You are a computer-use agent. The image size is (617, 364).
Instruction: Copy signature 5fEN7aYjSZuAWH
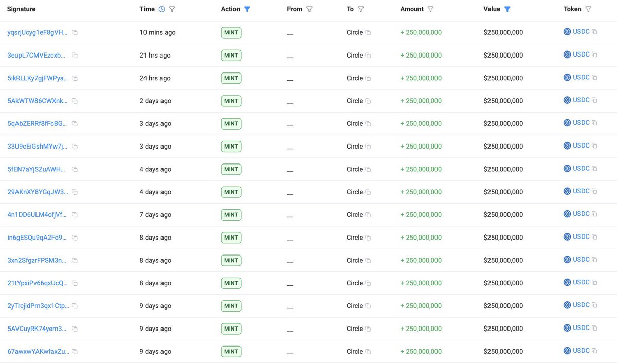click(75, 169)
